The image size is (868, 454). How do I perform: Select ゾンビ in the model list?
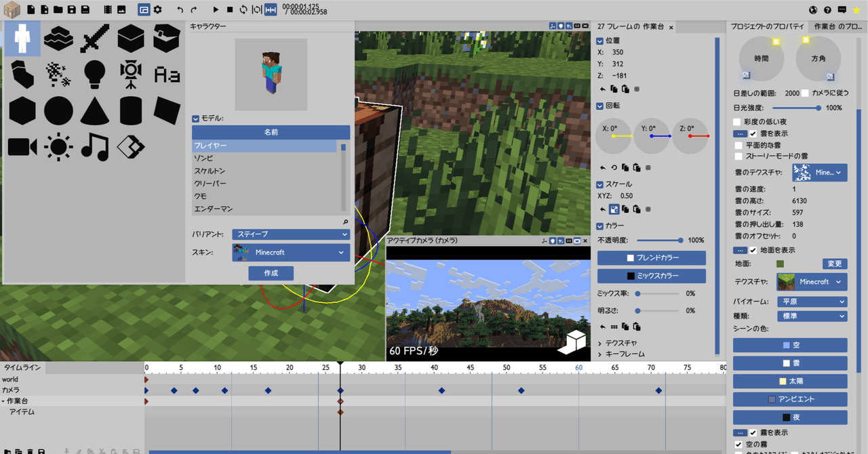pyautogui.click(x=265, y=159)
